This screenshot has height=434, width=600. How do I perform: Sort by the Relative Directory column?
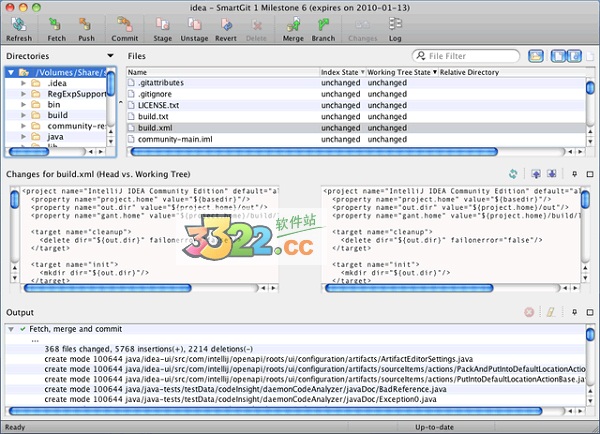coord(512,72)
